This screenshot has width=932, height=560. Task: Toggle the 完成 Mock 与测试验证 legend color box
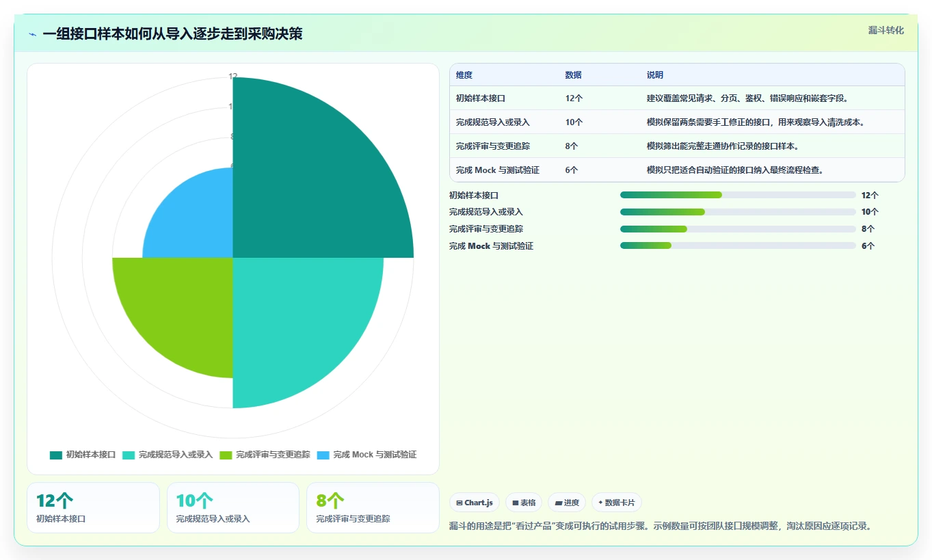[x=323, y=455]
